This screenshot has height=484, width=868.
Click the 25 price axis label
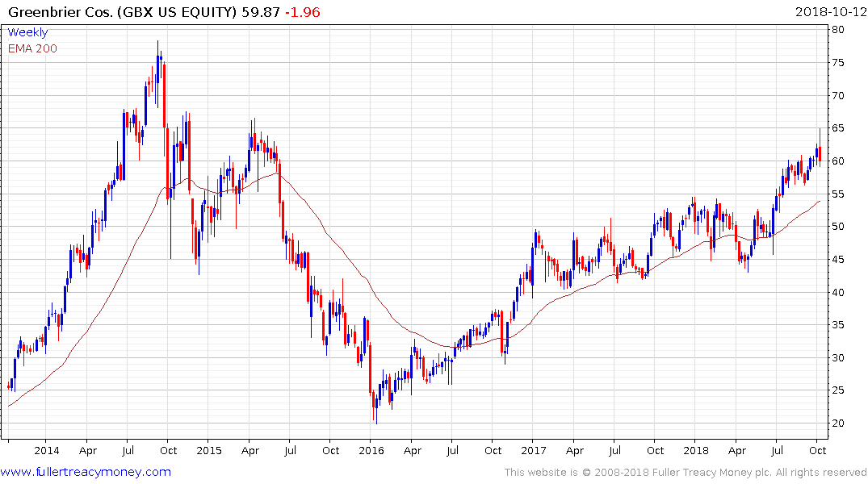coord(837,390)
